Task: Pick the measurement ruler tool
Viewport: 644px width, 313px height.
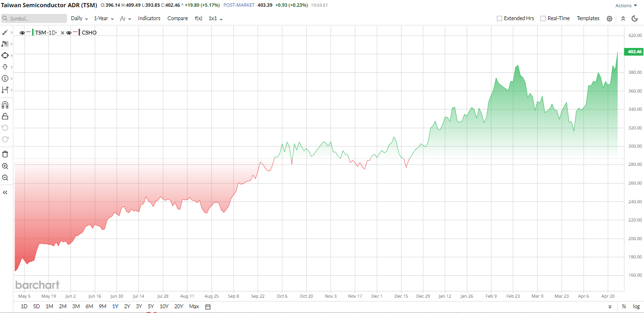Action: pyautogui.click(x=5, y=90)
